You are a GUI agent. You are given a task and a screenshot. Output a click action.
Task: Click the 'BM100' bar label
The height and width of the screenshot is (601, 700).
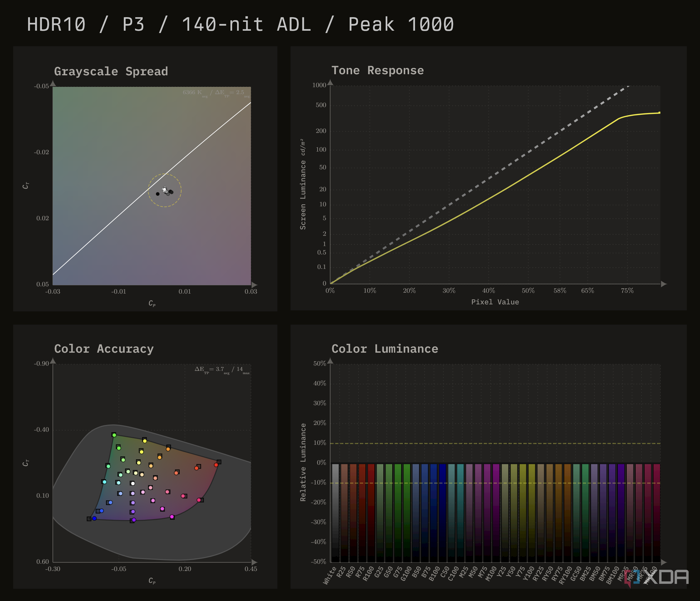coord(612,575)
